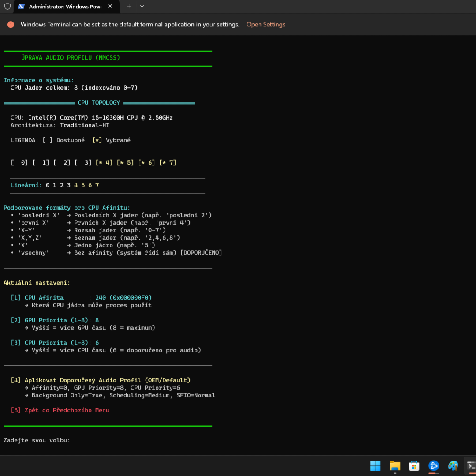Choose [4] Aplikovat Doporučený Audio Profil
Screen dimensions: 476x476
click(x=101, y=380)
